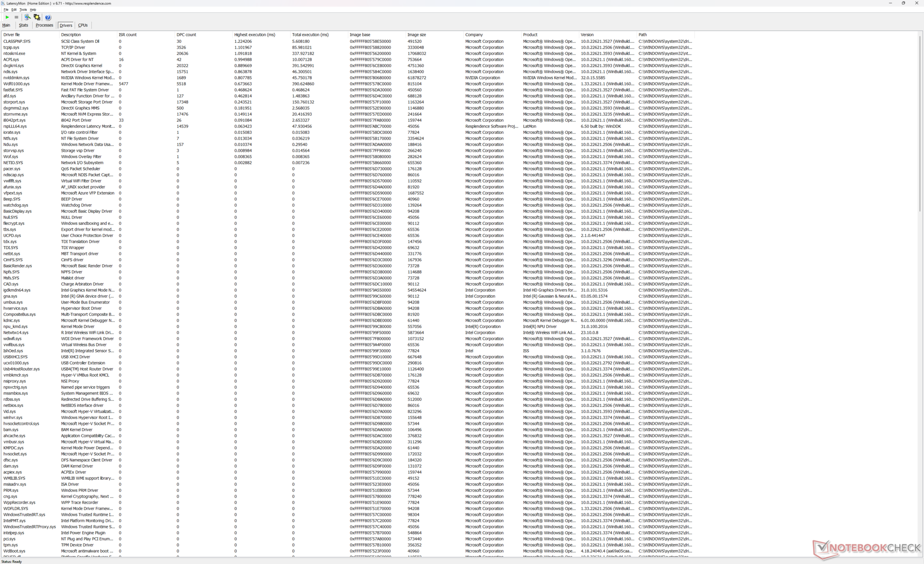Minimize the LatencyMon window
The image size is (924, 564).
pyautogui.click(x=890, y=3)
